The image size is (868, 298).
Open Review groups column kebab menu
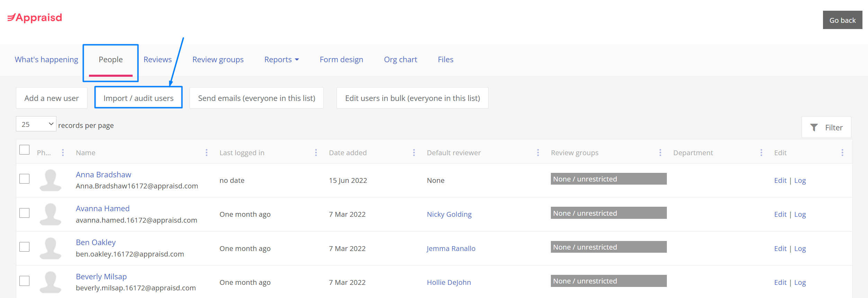660,152
